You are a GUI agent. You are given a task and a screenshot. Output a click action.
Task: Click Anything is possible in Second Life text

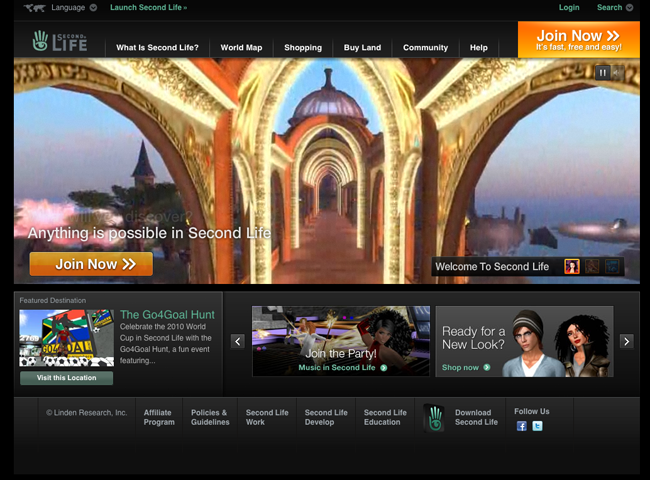[x=149, y=233]
